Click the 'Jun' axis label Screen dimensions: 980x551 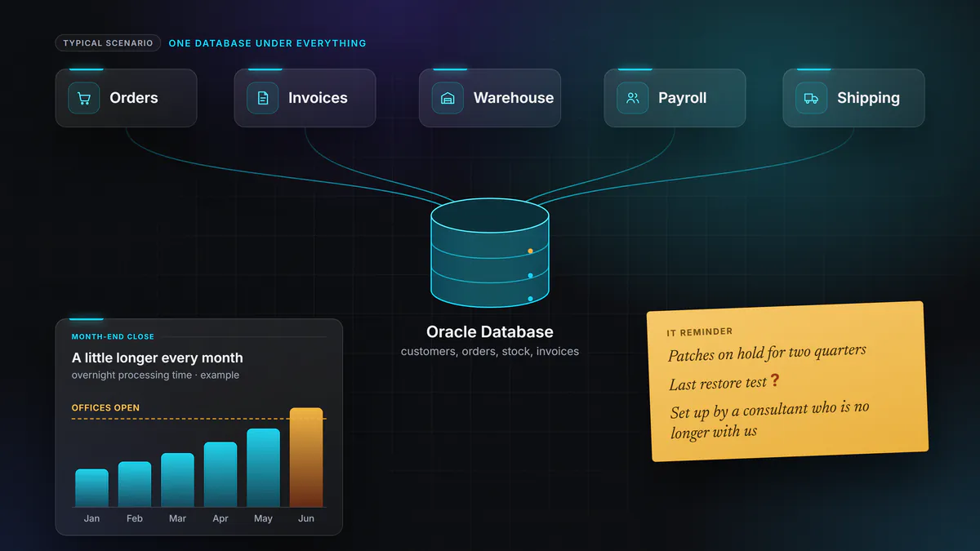click(306, 518)
